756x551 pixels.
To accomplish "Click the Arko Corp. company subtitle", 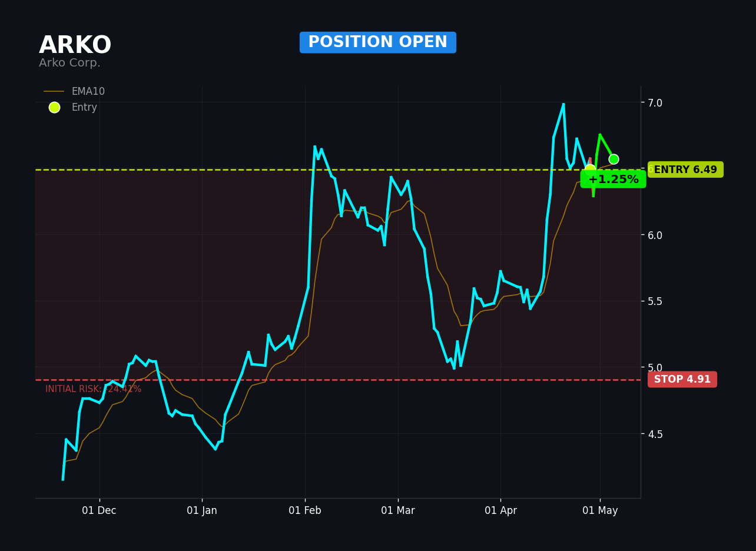I will 69,63.
